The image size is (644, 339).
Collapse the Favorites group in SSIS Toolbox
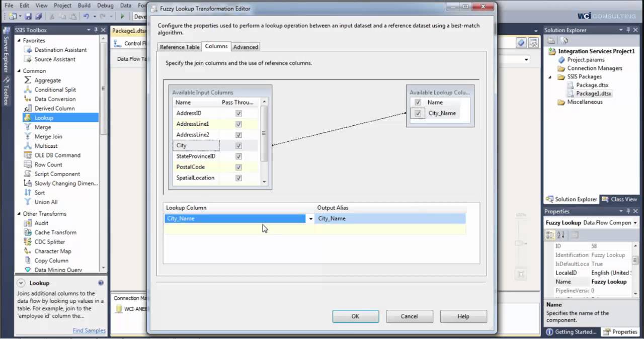tap(19, 41)
